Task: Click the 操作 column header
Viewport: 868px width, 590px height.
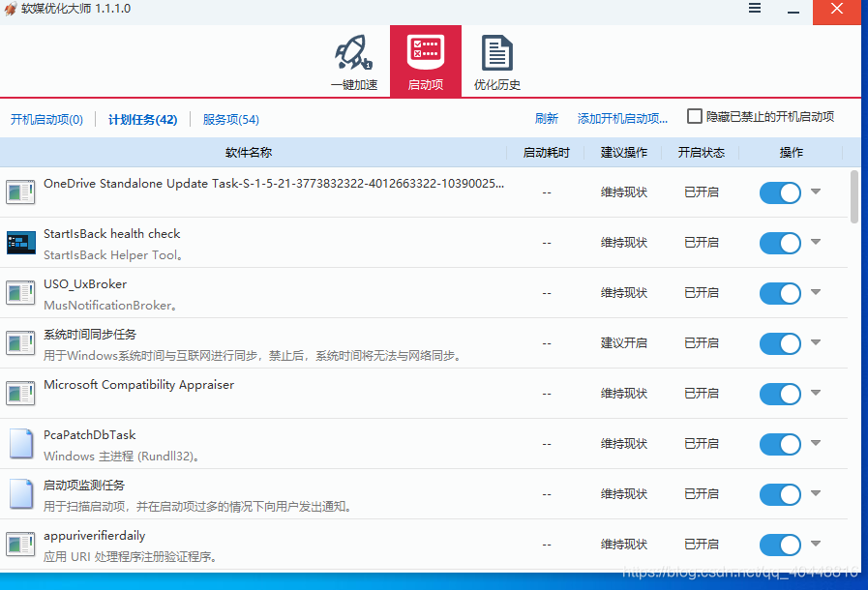Action: click(x=791, y=153)
